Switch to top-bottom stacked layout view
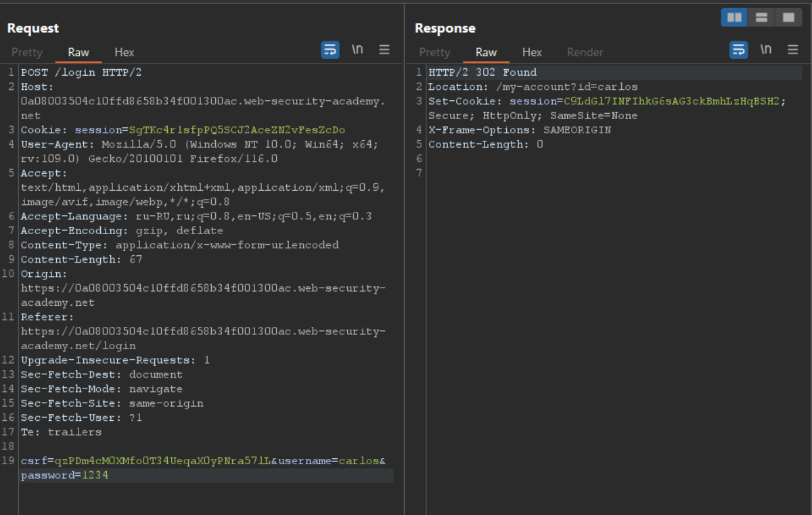This screenshot has width=812, height=515. (x=761, y=18)
